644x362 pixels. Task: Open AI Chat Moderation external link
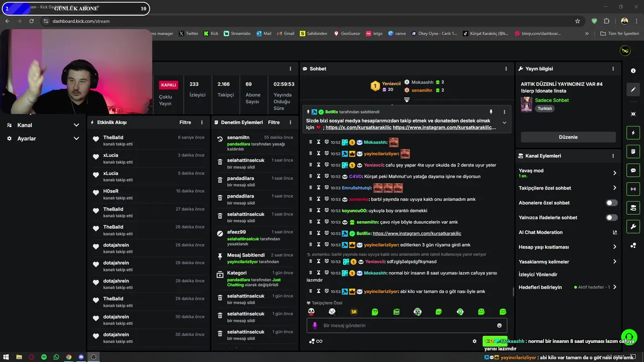tap(614, 232)
